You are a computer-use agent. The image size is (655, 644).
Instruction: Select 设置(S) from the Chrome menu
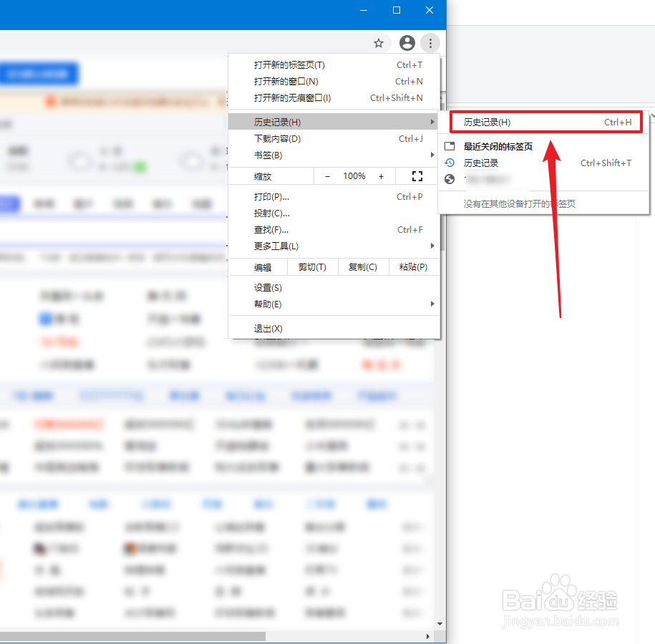261,287
